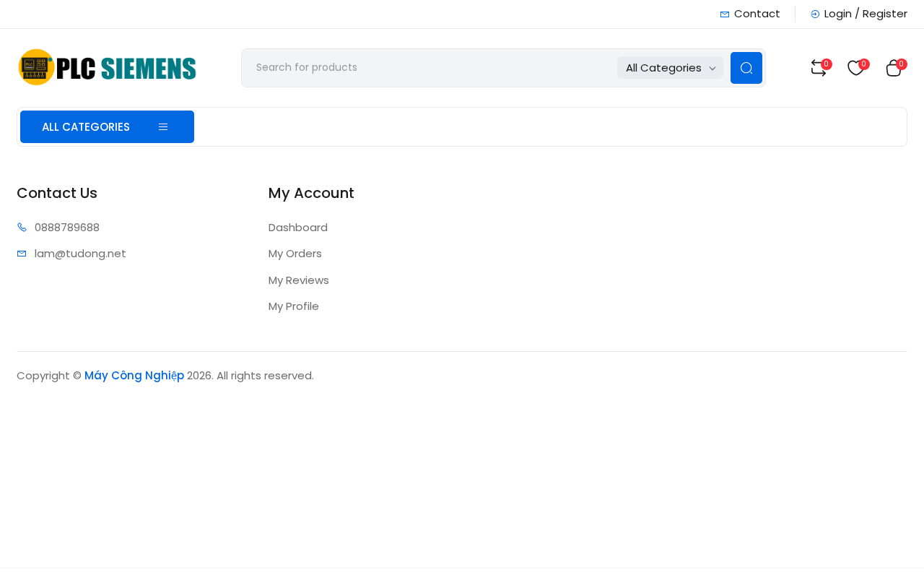
Task: Focus the Search for products field
Action: coord(430,68)
